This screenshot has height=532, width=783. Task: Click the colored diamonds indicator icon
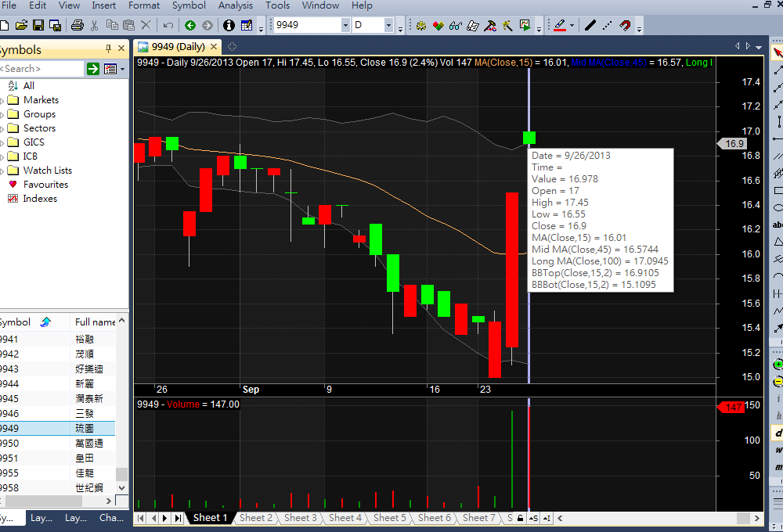pos(438,26)
